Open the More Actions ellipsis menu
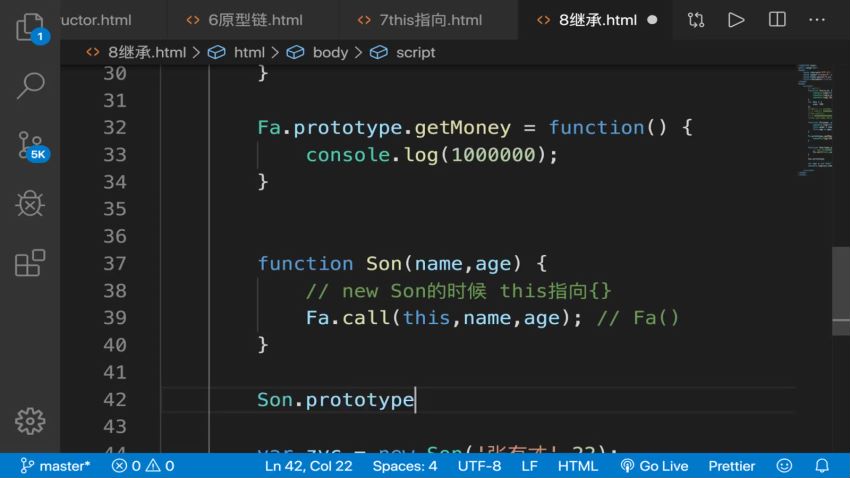Screen dimensions: 850x478 [819, 19]
